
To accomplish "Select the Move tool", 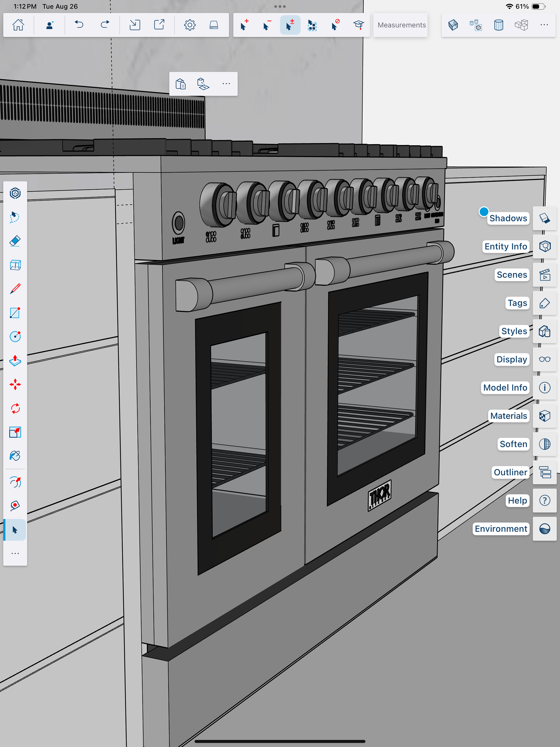I will point(15,384).
